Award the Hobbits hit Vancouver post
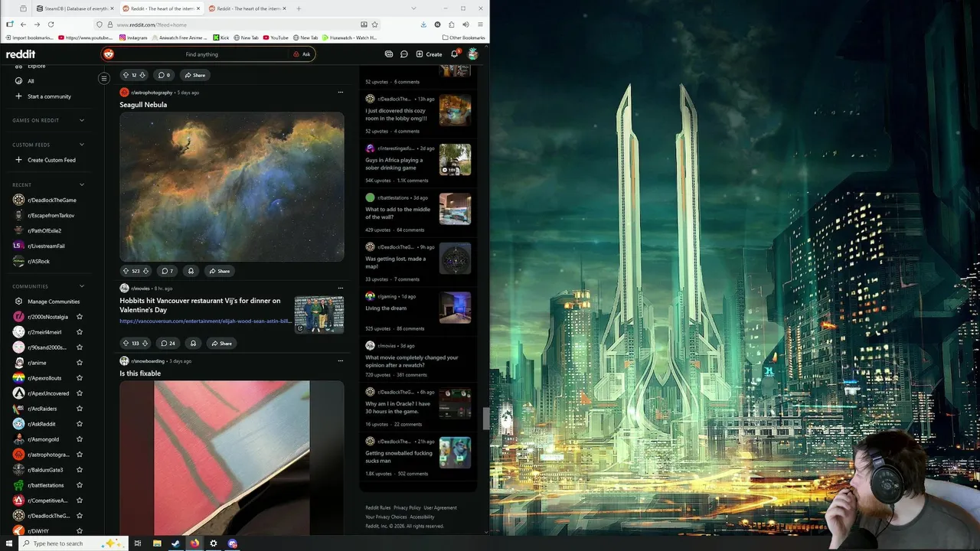This screenshot has height=551, width=980. (x=193, y=343)
